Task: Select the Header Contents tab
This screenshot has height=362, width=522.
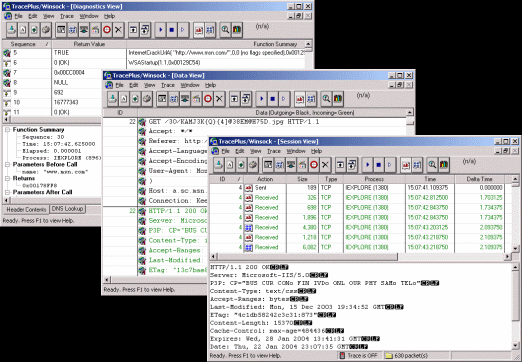Action: [x=26, y=209]
